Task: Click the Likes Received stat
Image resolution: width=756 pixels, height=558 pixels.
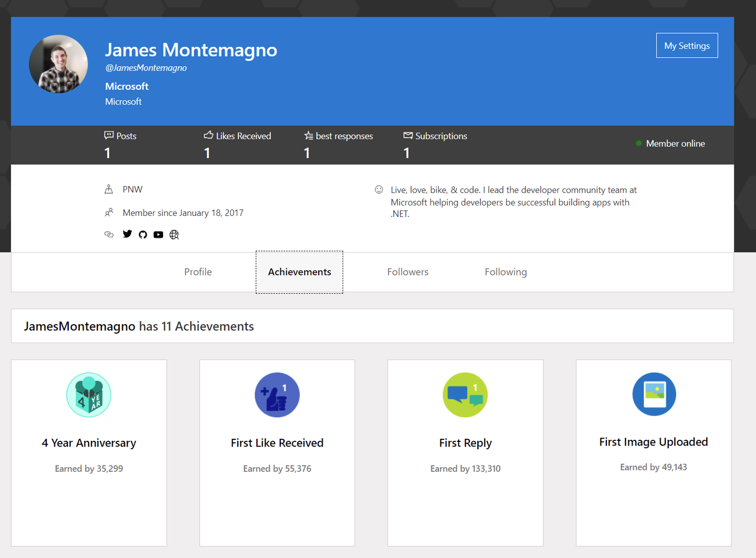Action: pyautogui.click(x=237, y=144)
